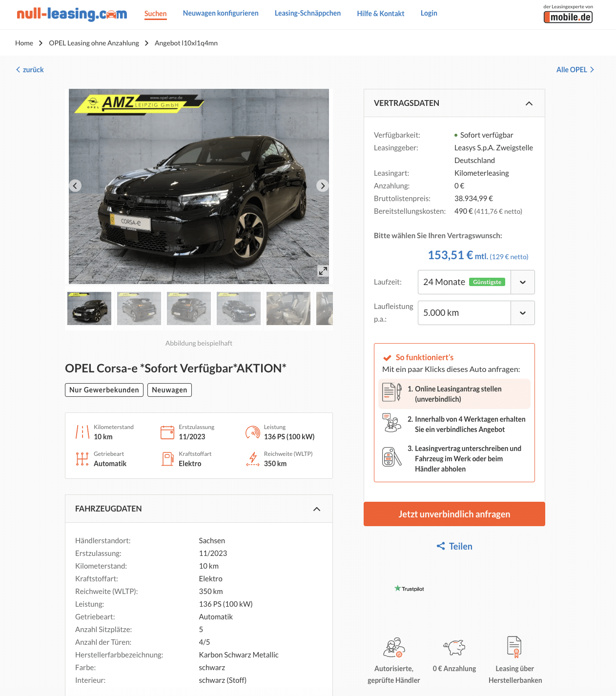Open the Leasing-Schnäppchen menu item
The height and width of the screenshot is (696, 616).
[308, 13]
